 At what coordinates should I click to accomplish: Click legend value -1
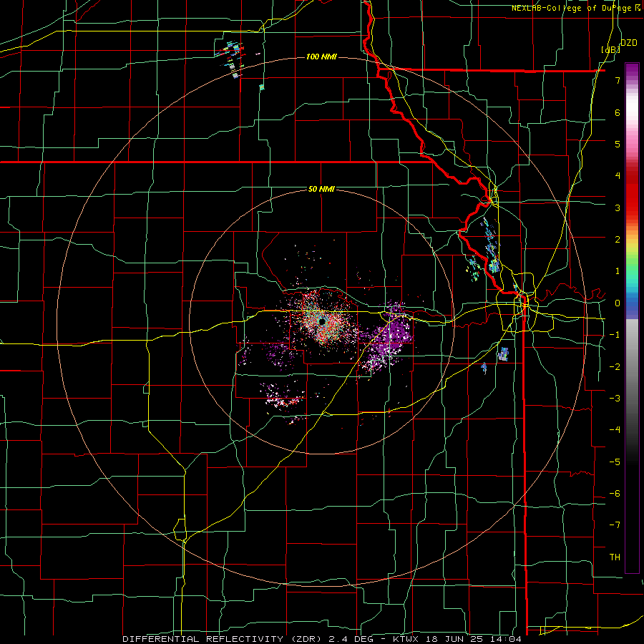point(615,335)
